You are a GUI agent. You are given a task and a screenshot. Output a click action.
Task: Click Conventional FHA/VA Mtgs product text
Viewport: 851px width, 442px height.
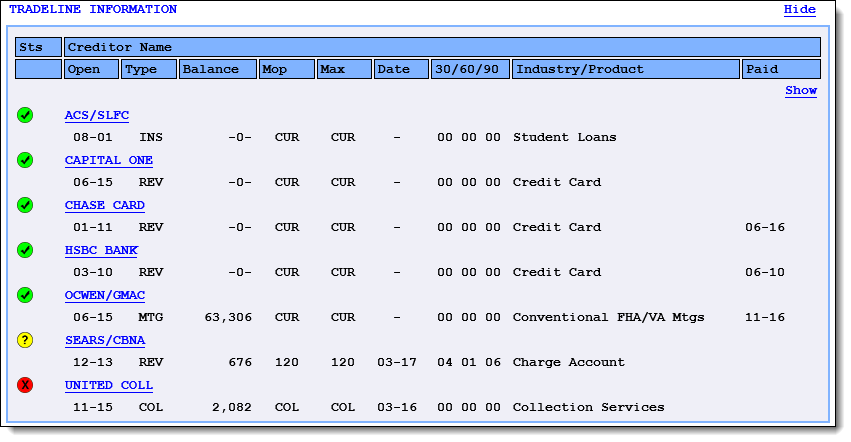click(x=608, y=318)
